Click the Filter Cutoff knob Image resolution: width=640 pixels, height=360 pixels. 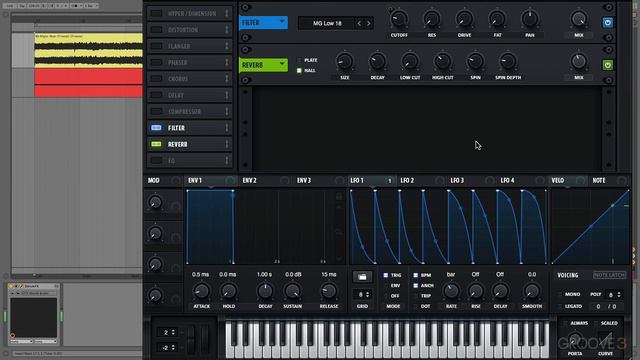point(399,19)
